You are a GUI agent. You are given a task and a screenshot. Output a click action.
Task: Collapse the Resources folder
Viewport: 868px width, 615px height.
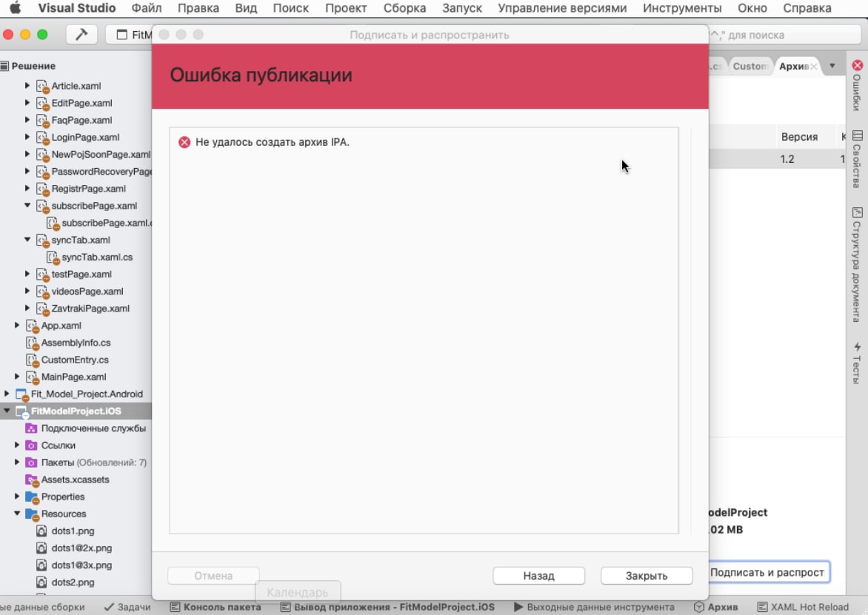(x=17, y=514)
